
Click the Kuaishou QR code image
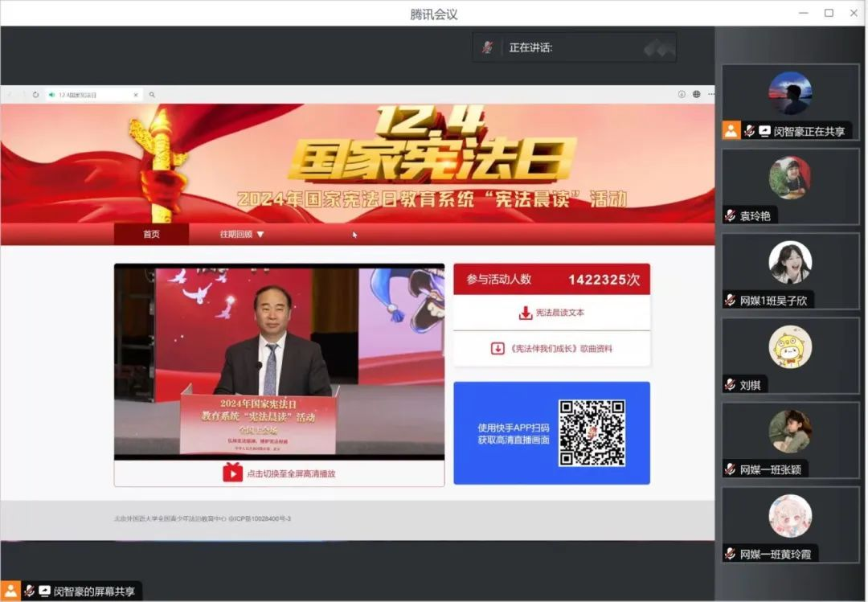[592, 432]
